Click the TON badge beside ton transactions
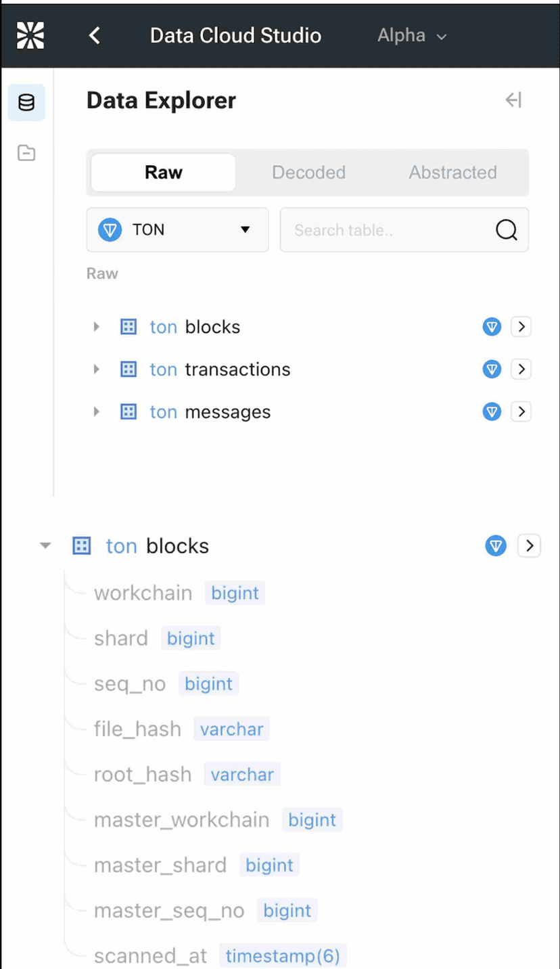 [x=492, y=369]
